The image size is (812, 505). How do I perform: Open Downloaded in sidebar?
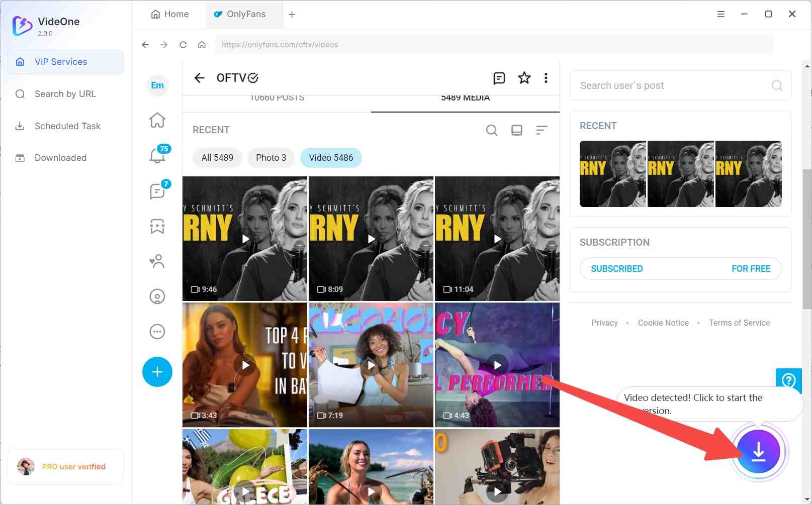point(65,158)
